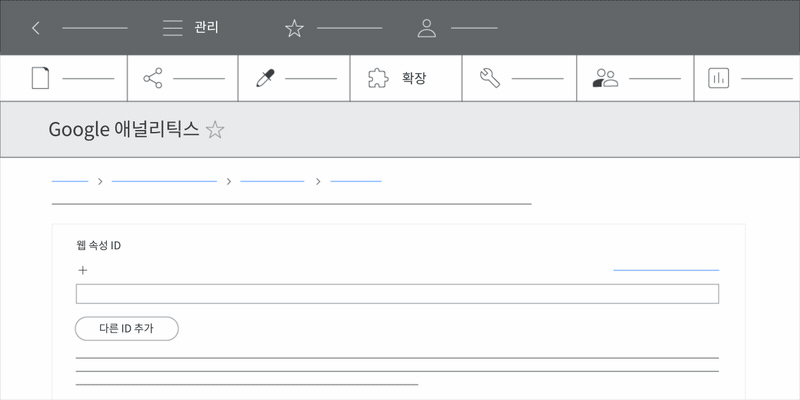The image size is (800, 400).
Task: Click the star icon in top bar
Action: pos(294,28)
